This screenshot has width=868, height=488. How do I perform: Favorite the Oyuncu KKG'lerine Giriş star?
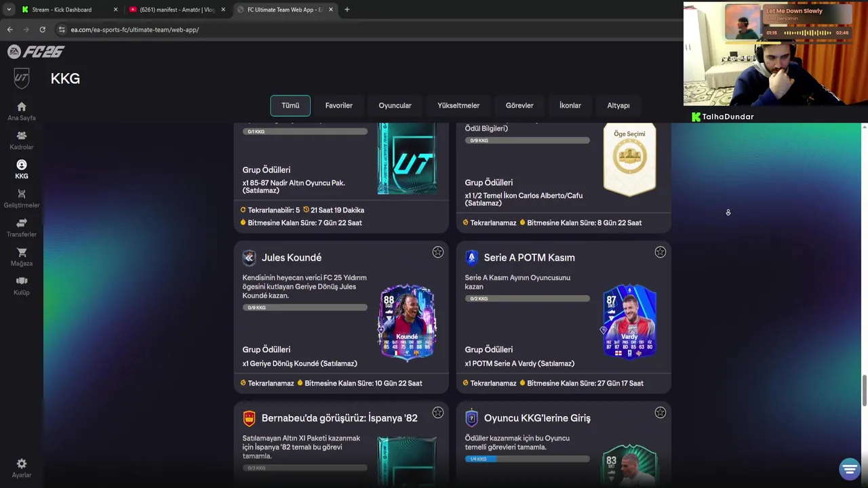[660, 413]
